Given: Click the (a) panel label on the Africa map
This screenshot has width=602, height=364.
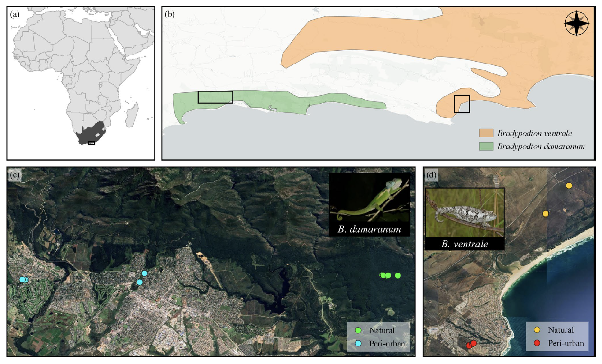Looking at the screenshot, I should tap(15, 14).
